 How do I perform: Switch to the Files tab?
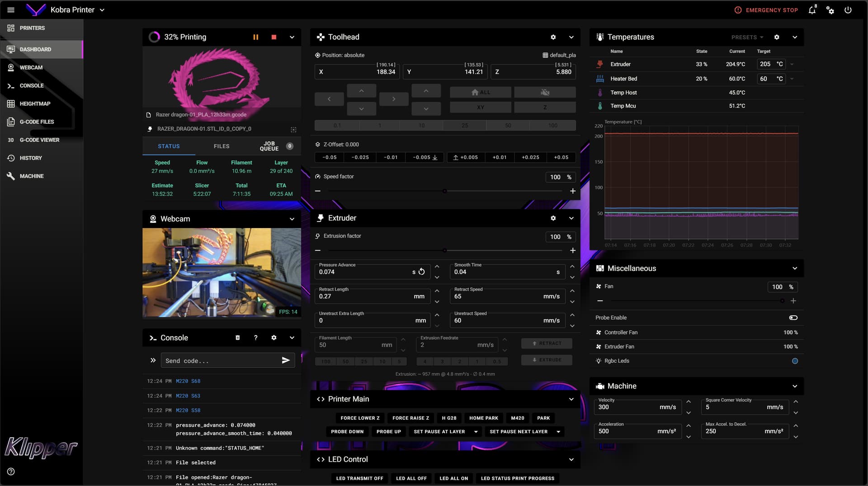click(x=222, y=146)
